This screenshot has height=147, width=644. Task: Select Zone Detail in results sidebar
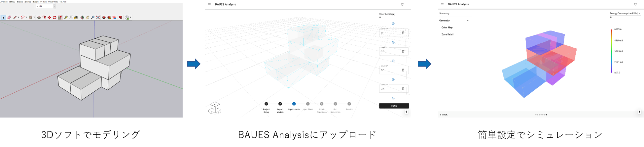click(447, 34)
